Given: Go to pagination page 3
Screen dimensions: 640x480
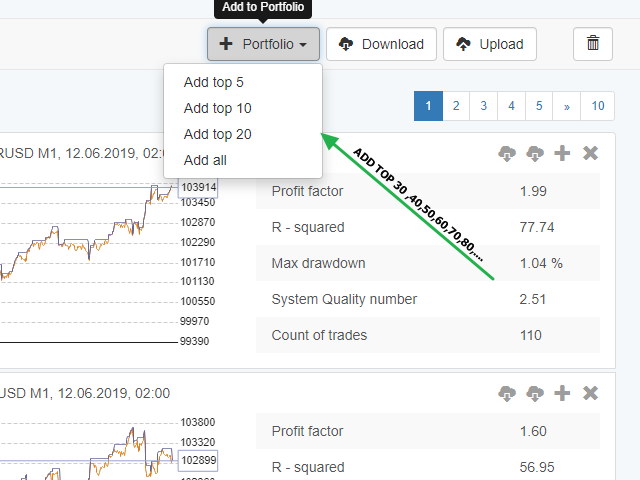Looking at the screenshot, I should click(484, 106).
